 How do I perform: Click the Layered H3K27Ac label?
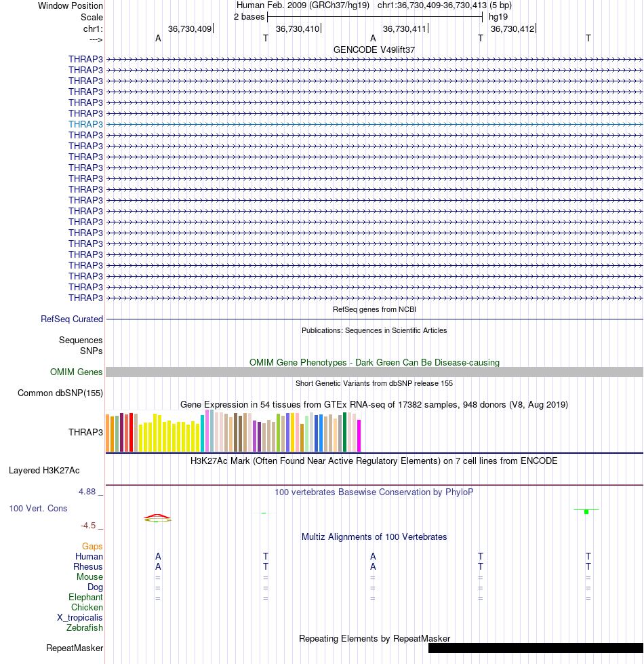pos(44,471)
